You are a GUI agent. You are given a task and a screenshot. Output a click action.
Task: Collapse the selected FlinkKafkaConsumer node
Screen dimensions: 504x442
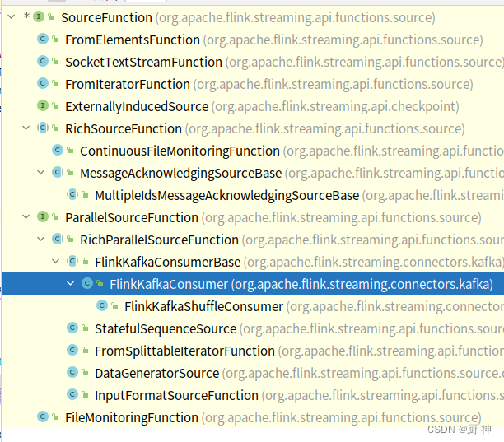70,283
